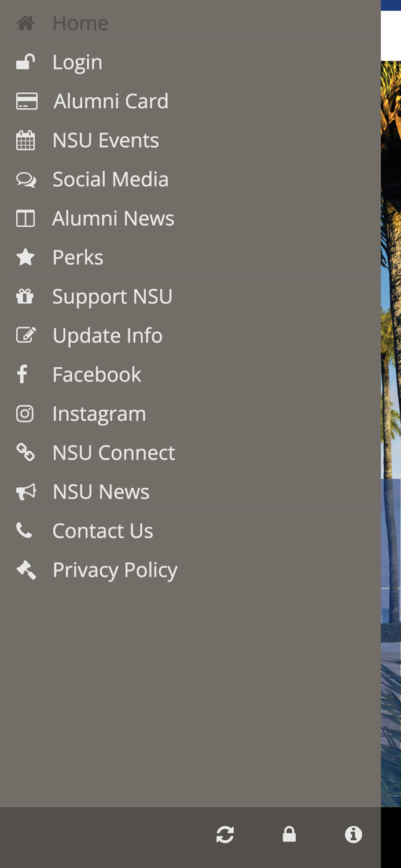Screen dimensions: 401x868
Task: Open the Privacy Policy page
Action: (x=115, y=569)
